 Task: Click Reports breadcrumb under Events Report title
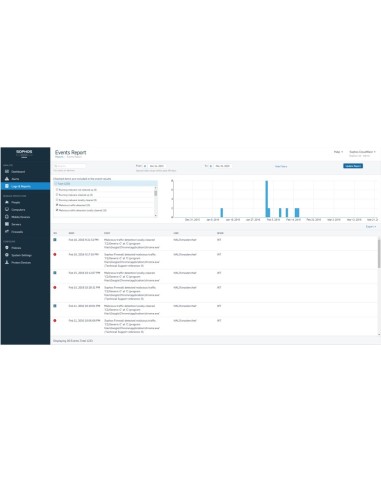(x=59, y=157)
